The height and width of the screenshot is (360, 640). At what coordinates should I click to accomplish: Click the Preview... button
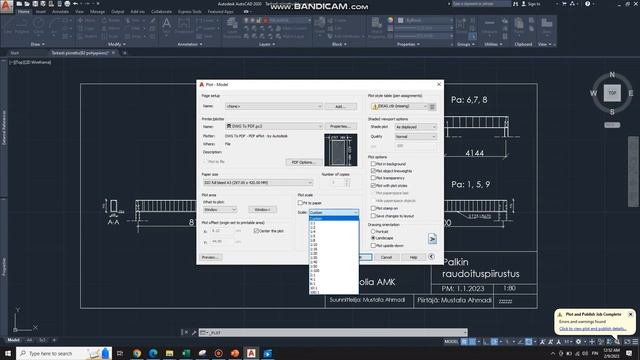[211, 257]
